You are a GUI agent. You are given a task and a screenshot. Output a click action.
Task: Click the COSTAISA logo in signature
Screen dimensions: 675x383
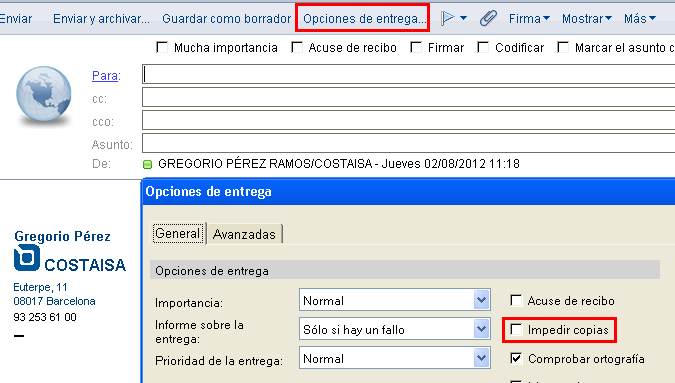pyautogui.click(x=70, y=258)
